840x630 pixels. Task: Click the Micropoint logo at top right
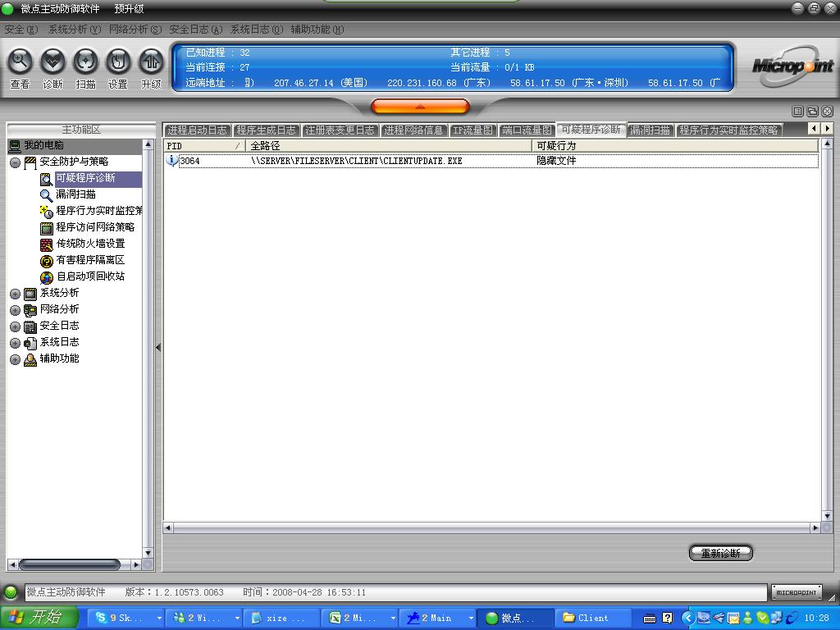pos(792,66)
